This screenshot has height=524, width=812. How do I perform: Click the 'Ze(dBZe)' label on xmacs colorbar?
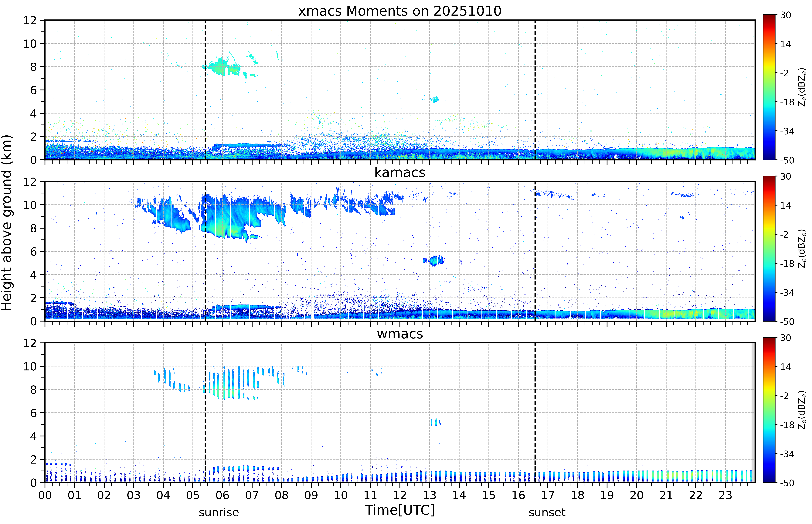(x=802, y=87)
